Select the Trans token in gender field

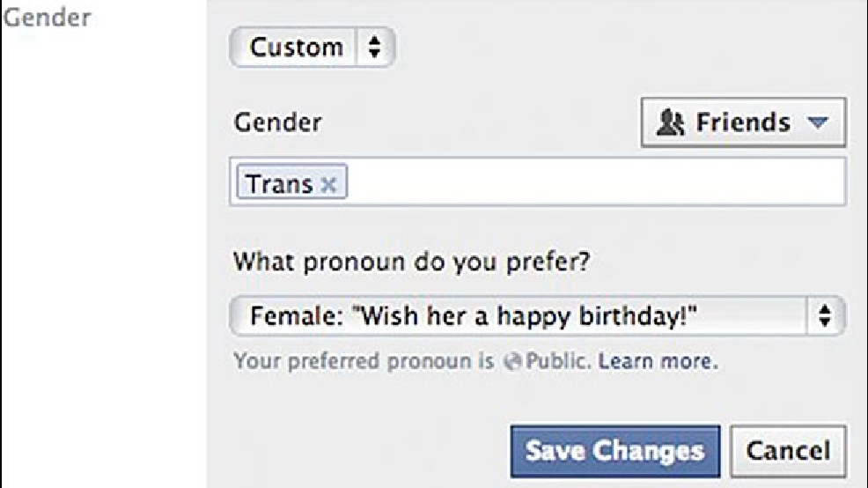[x=291, y=181]
